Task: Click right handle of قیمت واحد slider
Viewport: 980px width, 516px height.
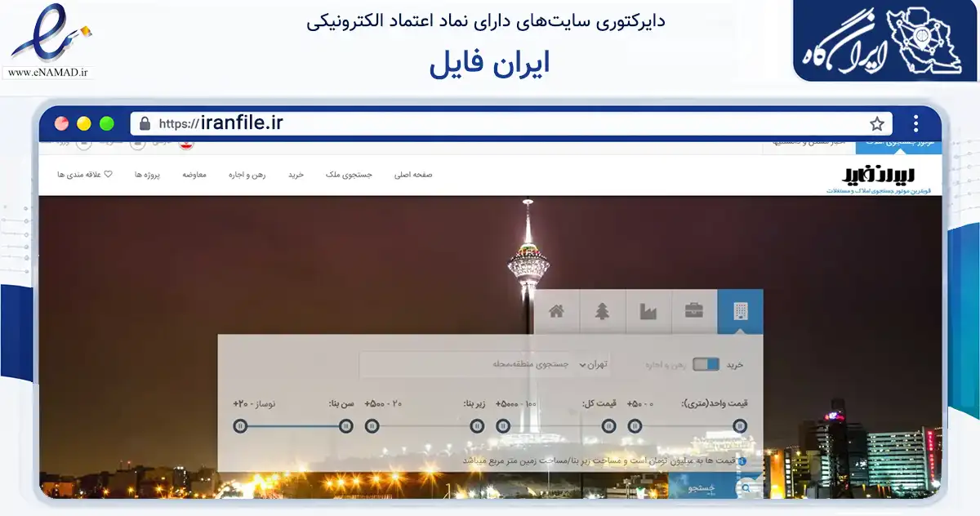Action: point(740,425)
